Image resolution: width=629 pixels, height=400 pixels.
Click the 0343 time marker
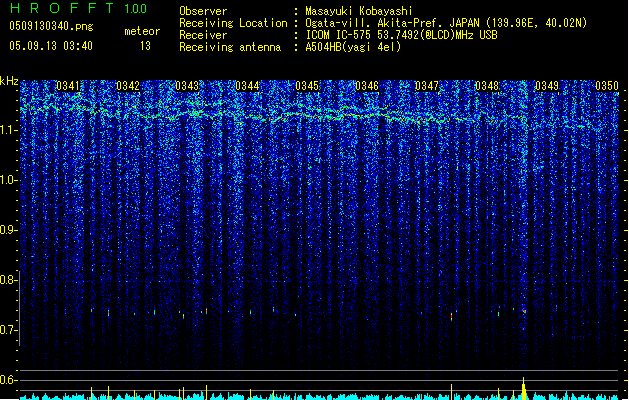point(187,86)
